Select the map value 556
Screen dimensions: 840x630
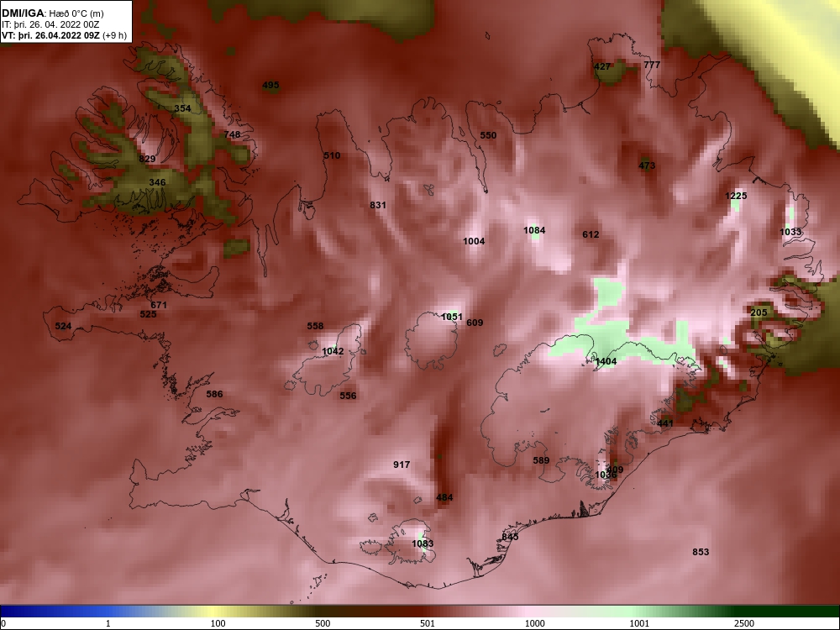(x=348, y=396)
